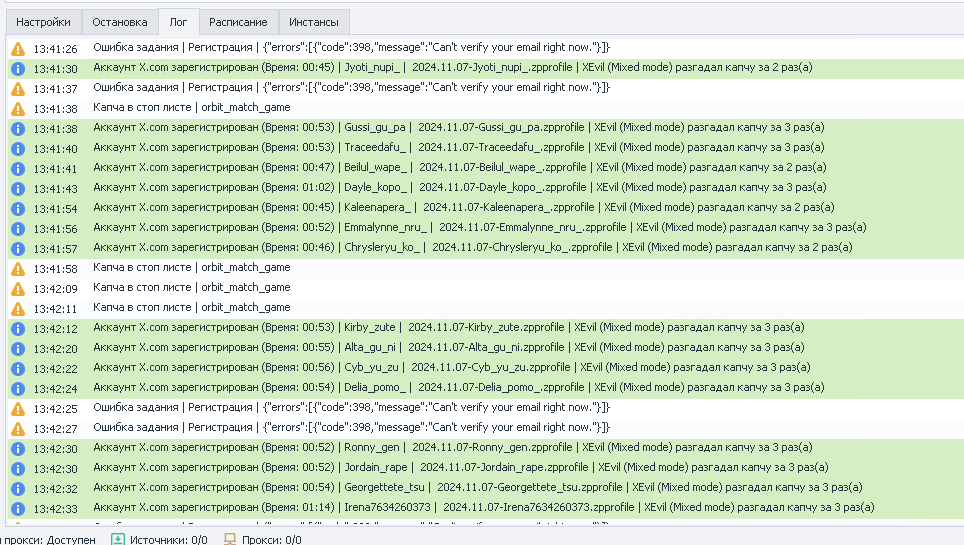The width and height of the screenshot is (964, 545).
Task: Click info icon for Kaleenapera_ row
Action: pyautogui.click(x=18, y=209)
